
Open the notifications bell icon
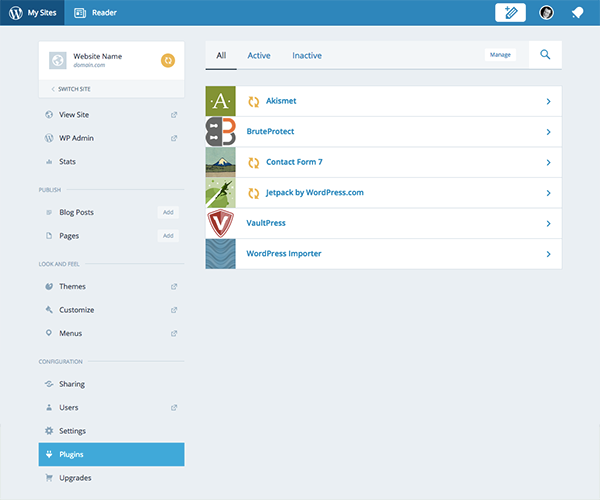coord(577,13)
